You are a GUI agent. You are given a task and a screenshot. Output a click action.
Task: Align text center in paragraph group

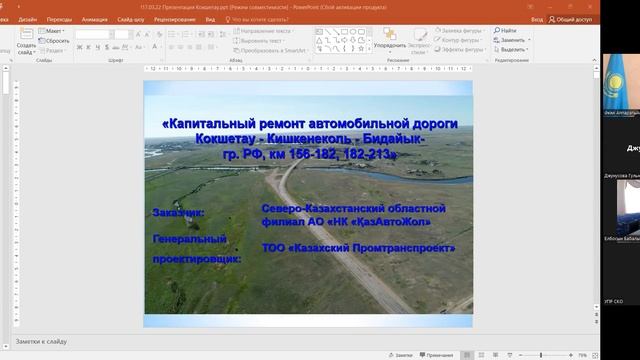click(180, 47)
